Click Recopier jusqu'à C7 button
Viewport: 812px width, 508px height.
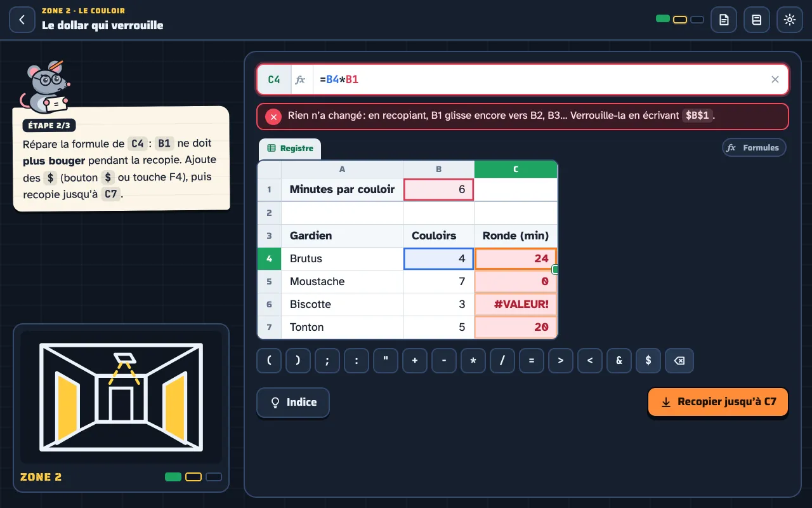point(718,402)
